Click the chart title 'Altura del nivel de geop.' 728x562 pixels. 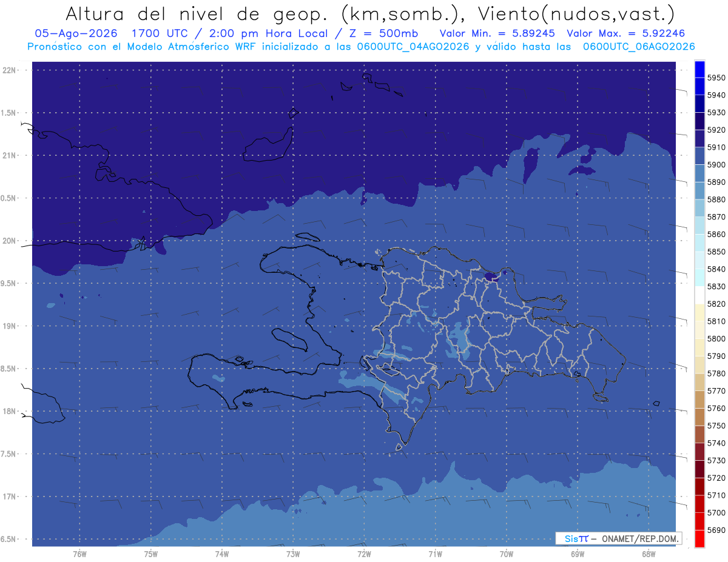[x=197, y=13]
